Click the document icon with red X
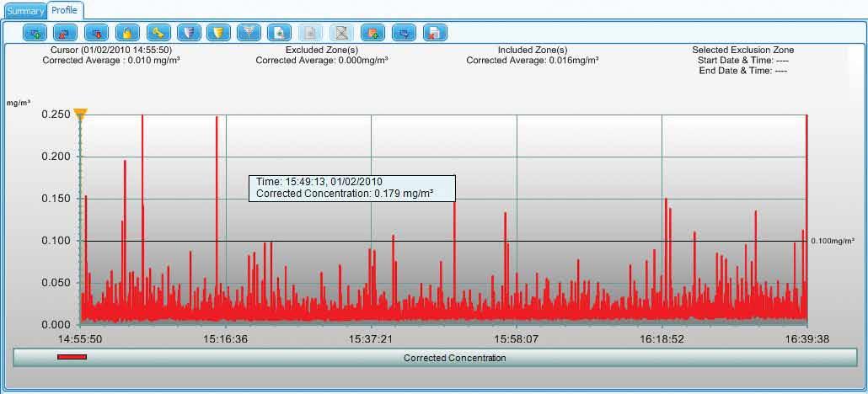The image size is (868, 394). coord(435,33)
